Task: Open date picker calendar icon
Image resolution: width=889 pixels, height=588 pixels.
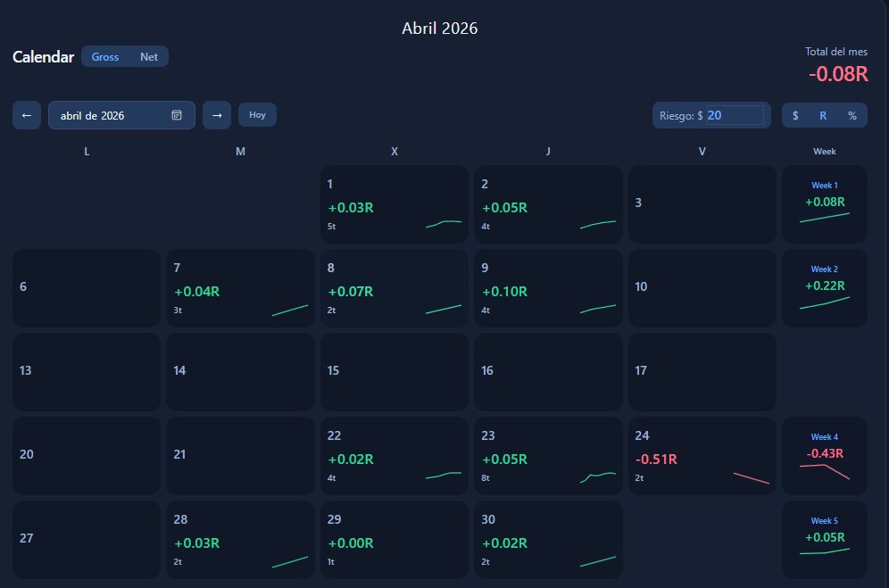Action: point(177,115)
